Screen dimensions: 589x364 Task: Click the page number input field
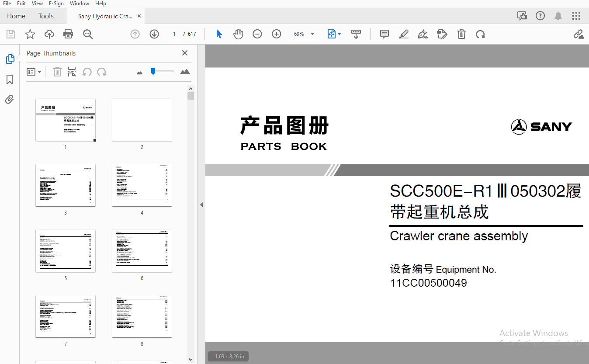174,34
